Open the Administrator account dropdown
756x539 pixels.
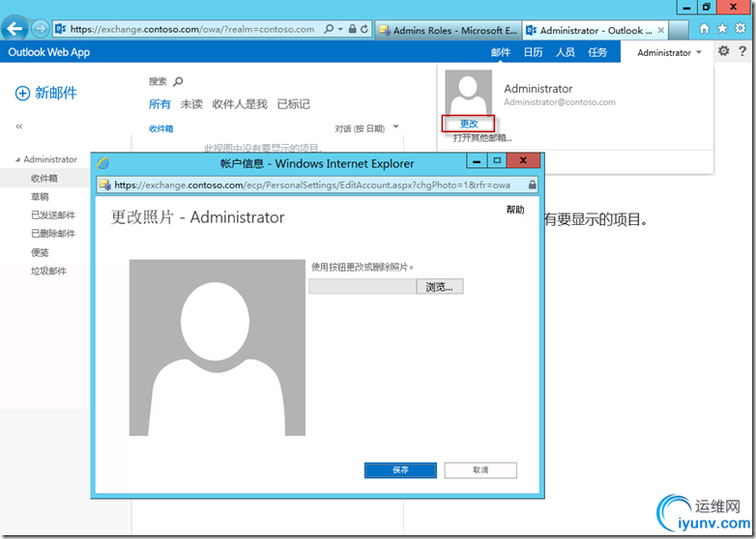[x=669, y=52]
